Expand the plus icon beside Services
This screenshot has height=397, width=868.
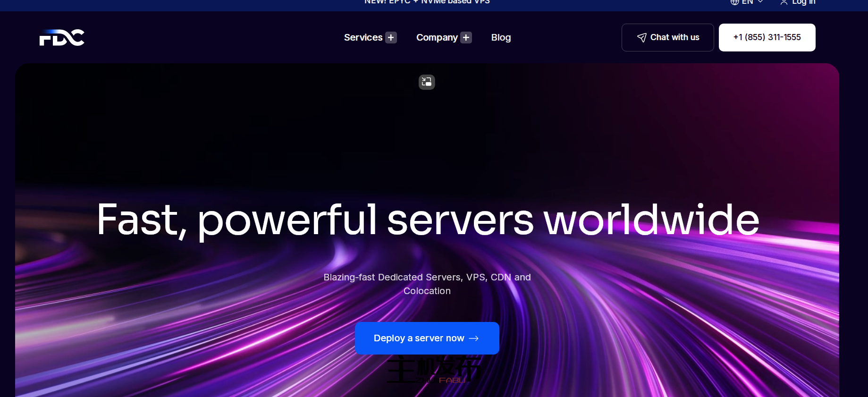[x=391, y=37]
